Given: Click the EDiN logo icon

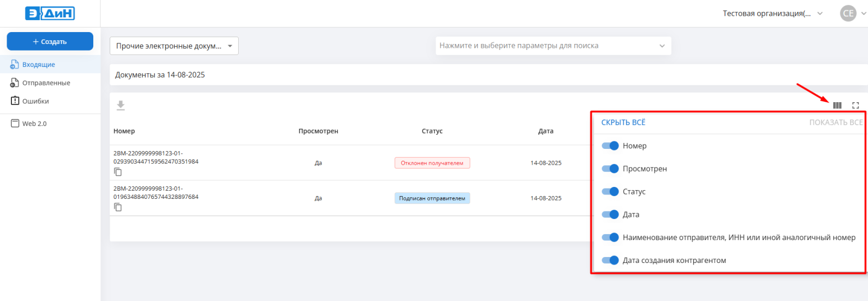Looking at the screenshot, I should pyautogui.click(x=50, y=14).
